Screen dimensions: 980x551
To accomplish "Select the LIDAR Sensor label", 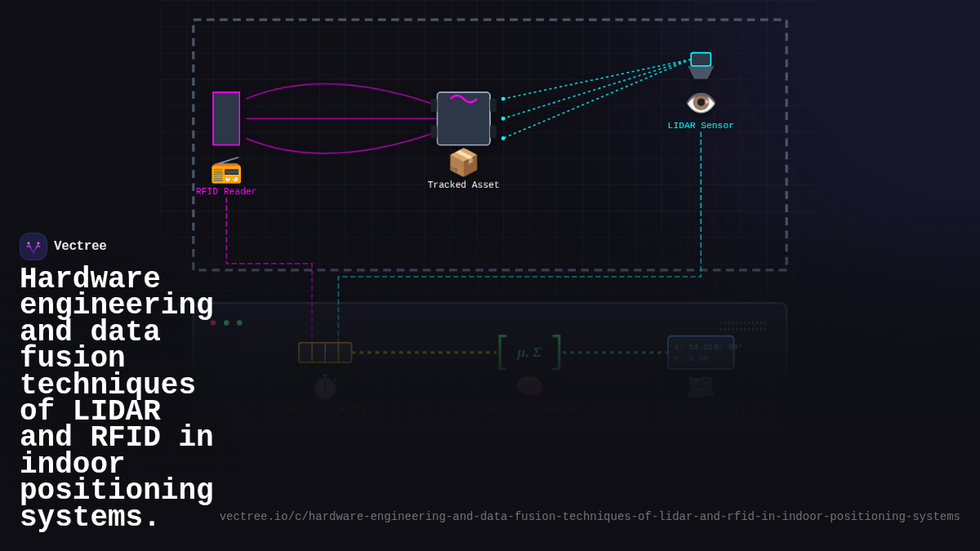I will click(x=701, y=125).
